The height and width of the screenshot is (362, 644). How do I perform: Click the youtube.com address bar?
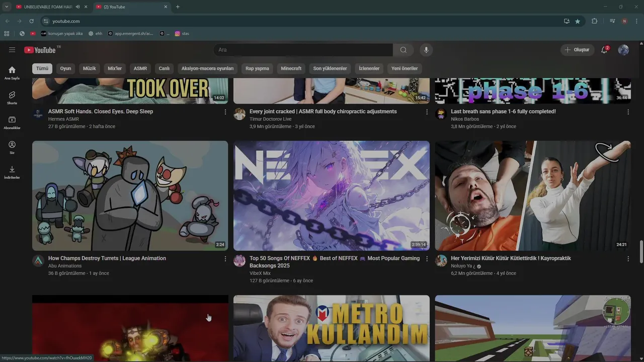(302, 21)
